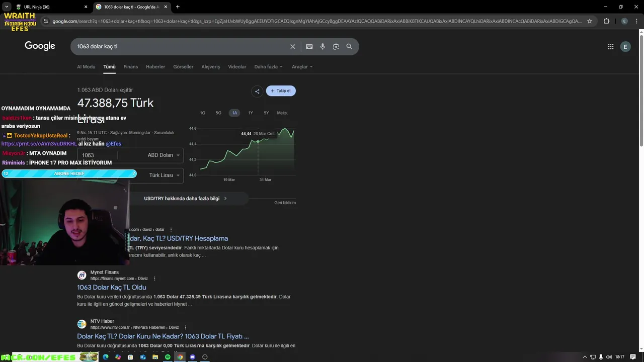Open the volume control in tray

(609, 357)
